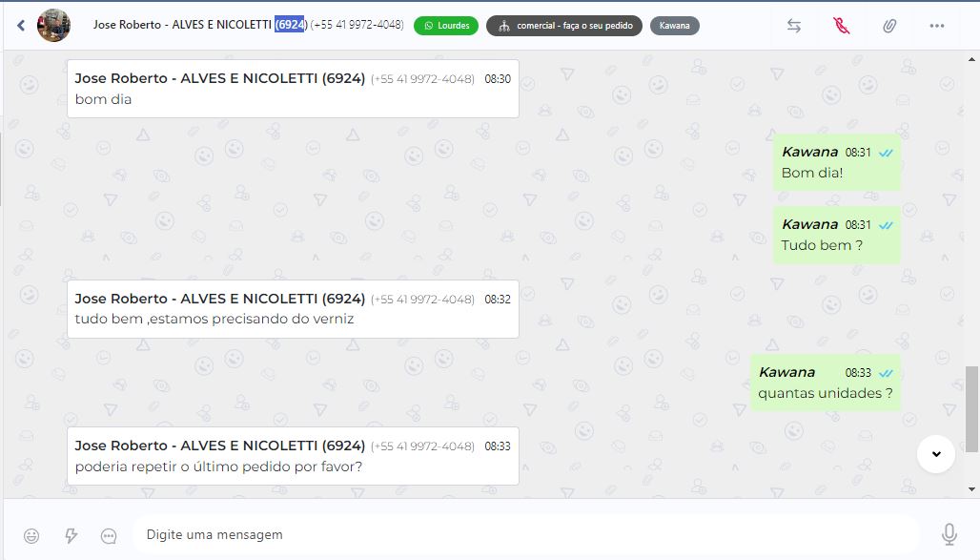Open Jose Roberto's profile picture
The image size is (980, 560).
(53, 26)
